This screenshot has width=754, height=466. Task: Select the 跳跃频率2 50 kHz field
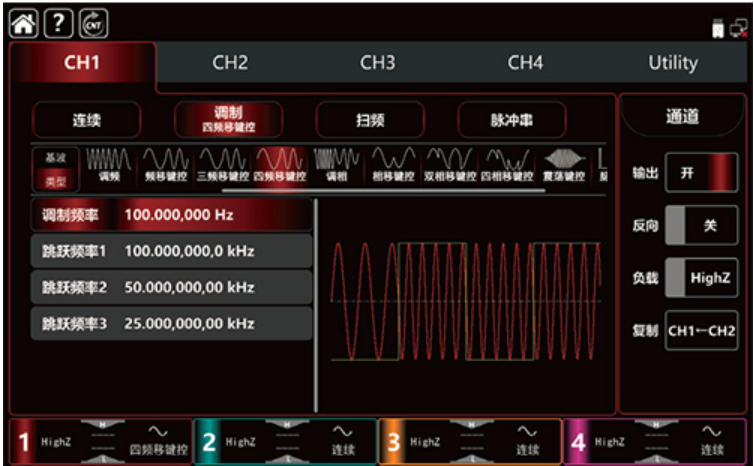tap(171, 287)
